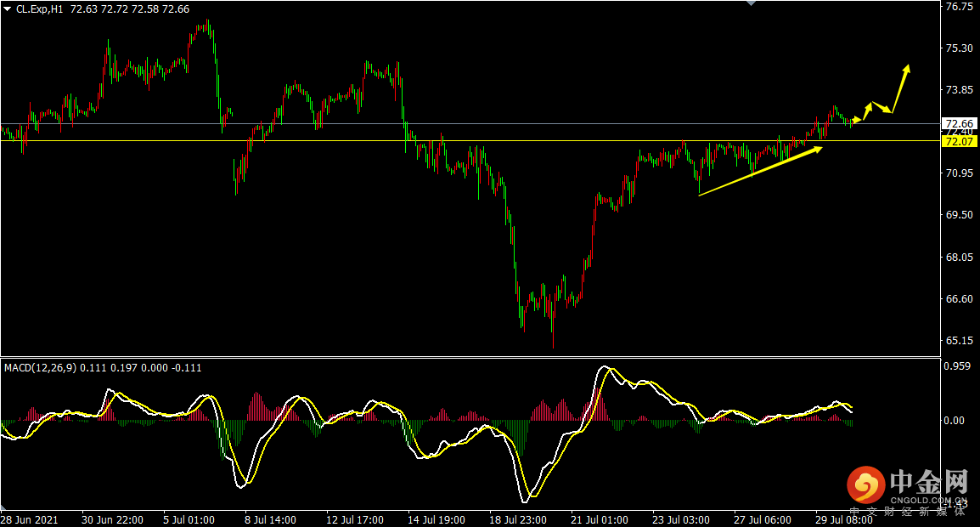Click the 29 Jul 08:00 time label
980x527 pixels.
pyautogui.click(x=843, y=519)
